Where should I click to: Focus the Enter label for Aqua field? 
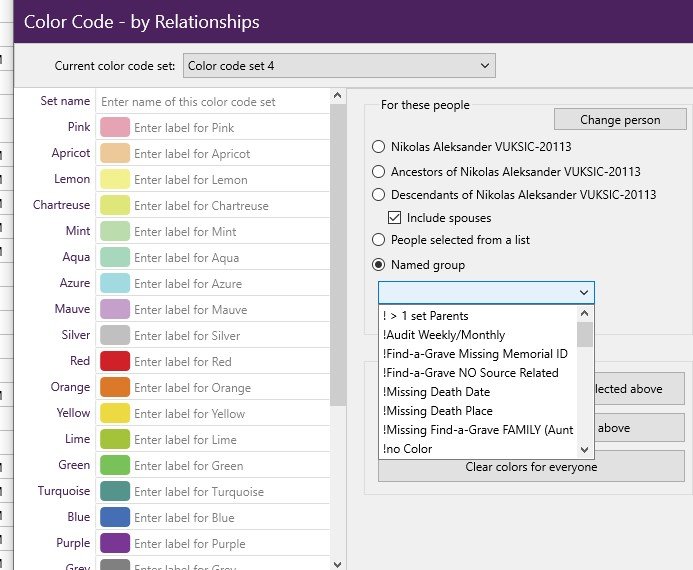[x=231, y=258]
